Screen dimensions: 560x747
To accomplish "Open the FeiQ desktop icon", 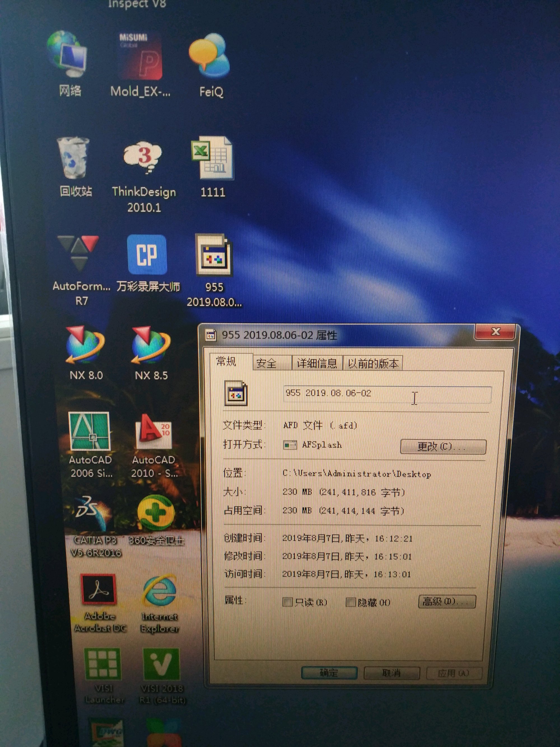I will [209, 57].
